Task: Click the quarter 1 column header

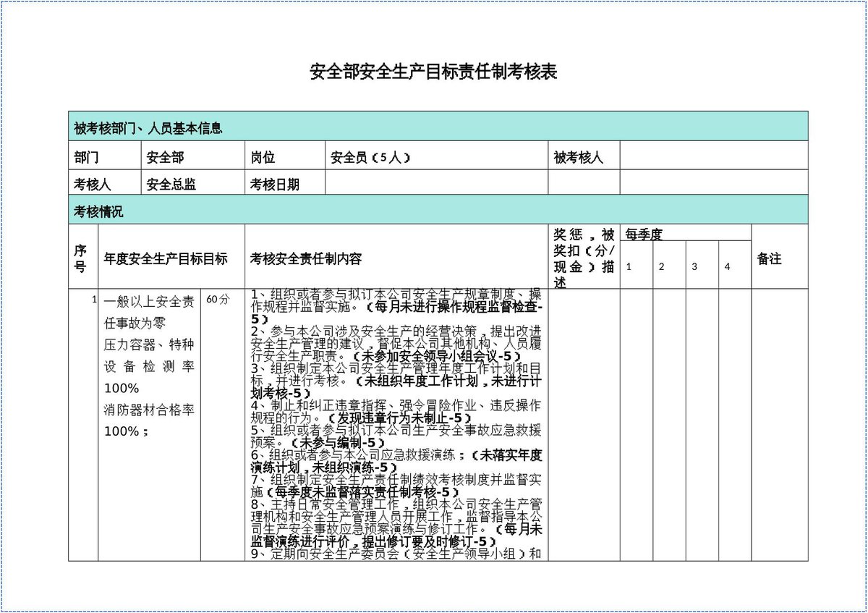Action: (637, 265)
